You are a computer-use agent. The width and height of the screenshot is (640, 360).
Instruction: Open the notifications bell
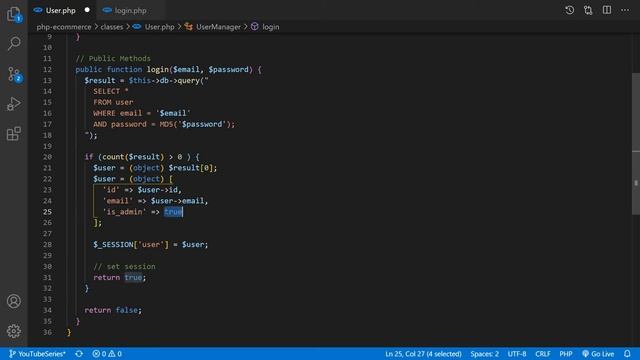point(627,353)
